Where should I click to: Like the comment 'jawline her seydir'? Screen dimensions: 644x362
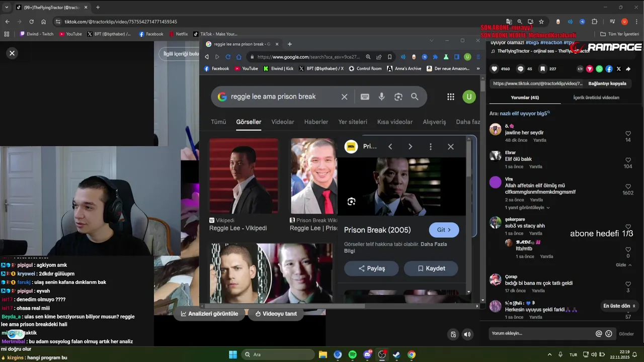[628, 134]
